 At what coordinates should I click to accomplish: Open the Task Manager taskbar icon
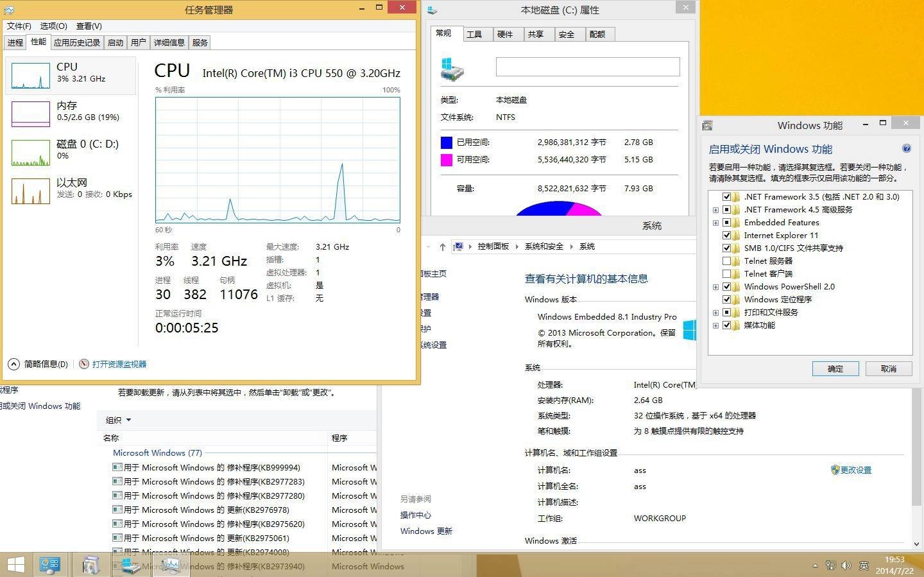pyautogui.click(x=171, y=565)
